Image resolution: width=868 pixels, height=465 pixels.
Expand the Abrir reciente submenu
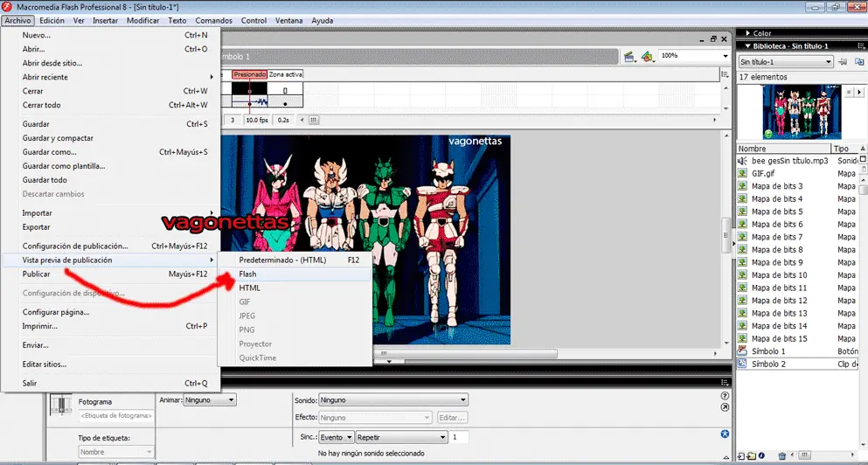111,77
